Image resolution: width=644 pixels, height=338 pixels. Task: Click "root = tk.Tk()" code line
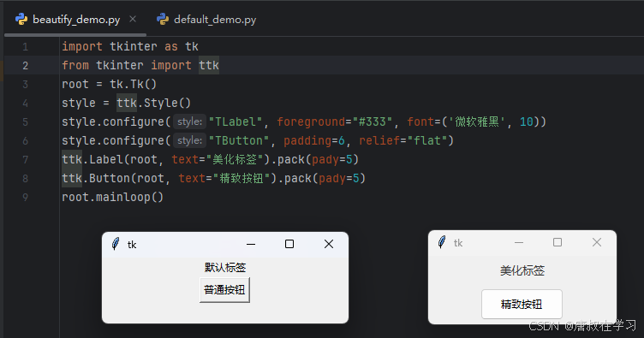[x=110, y=84]
